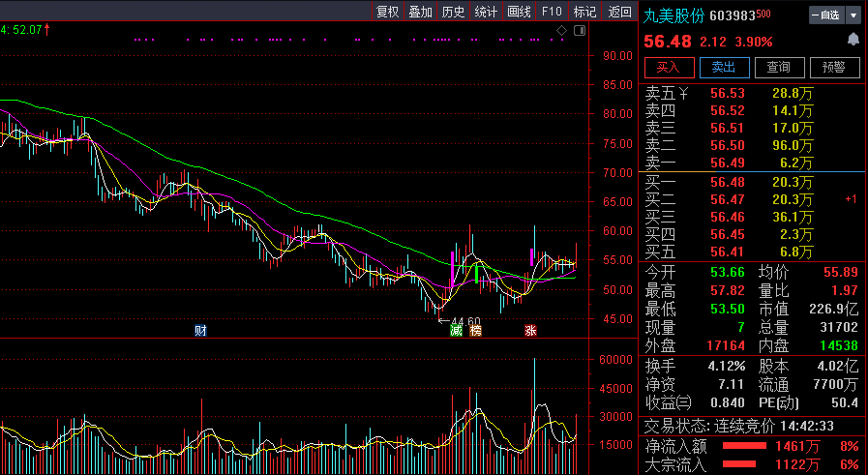Click the 返回 back button
The image size is (868, 475).
619,12
